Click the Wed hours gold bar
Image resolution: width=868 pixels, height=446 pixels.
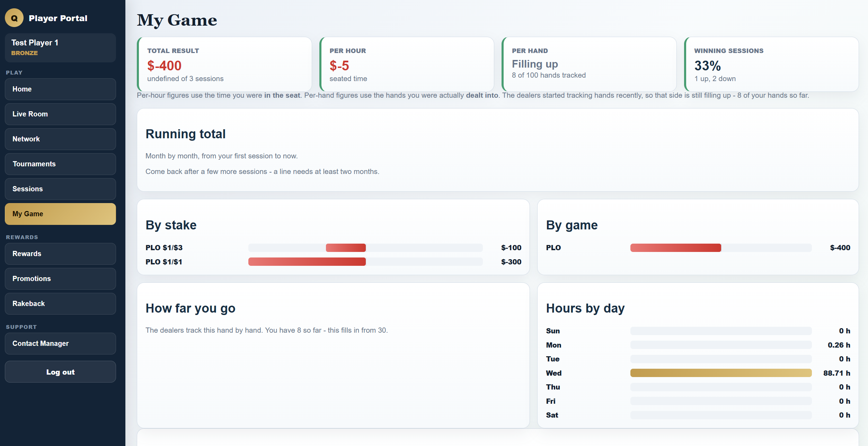[x=721, y=373]
